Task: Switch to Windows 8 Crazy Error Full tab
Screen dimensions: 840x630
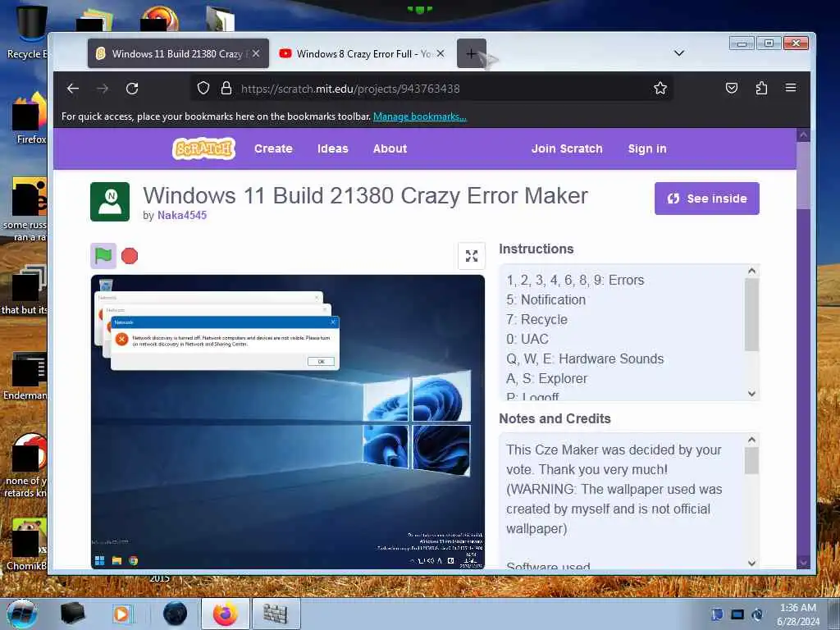Action: 362,53
